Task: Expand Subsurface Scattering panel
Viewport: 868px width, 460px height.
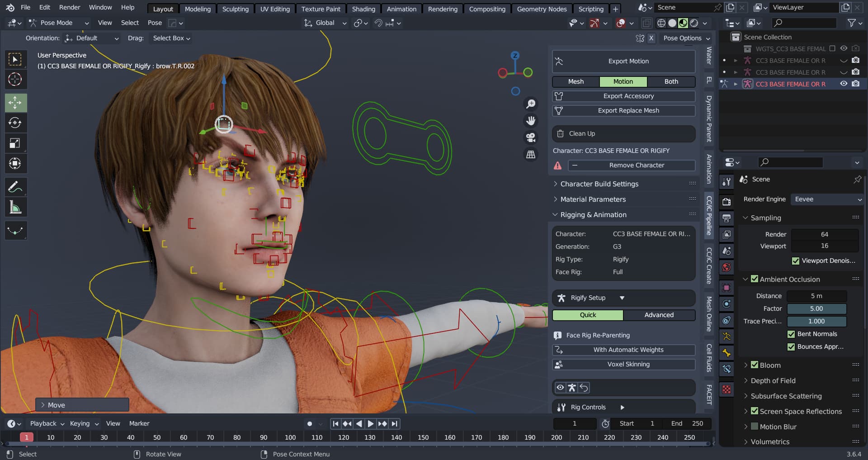Action: click(x=786, y=396)
